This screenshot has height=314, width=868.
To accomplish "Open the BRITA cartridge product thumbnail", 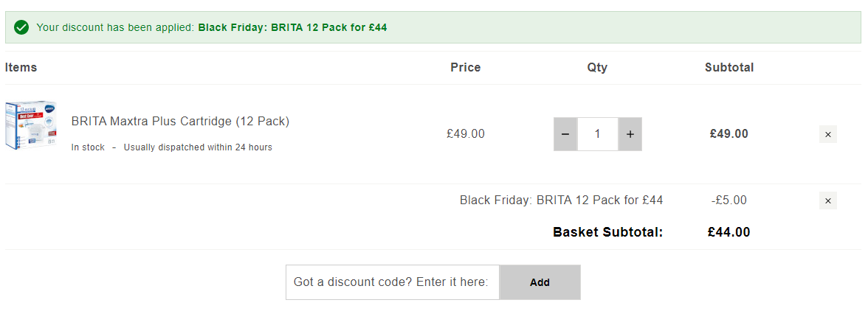I will tap(32, 125).
